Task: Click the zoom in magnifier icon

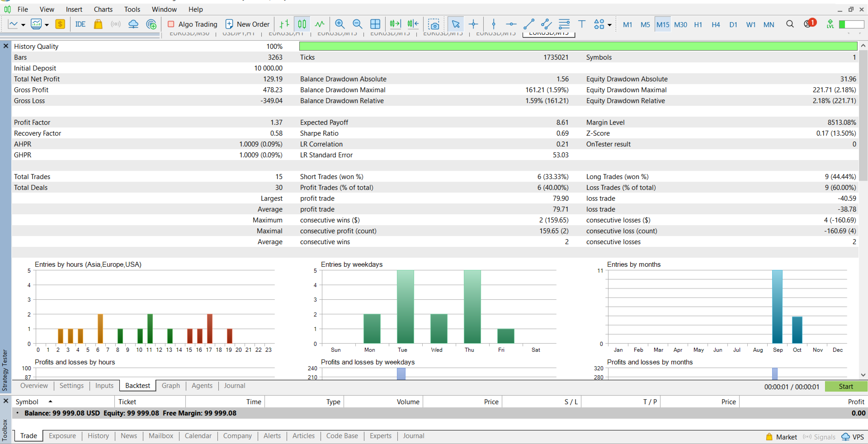Action: [340, 24]
